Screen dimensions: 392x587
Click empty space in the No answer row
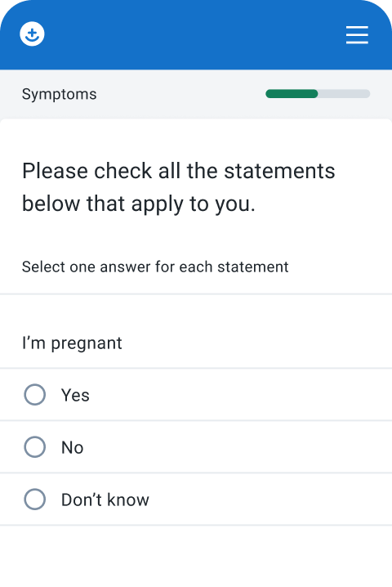tap(239, 446)
